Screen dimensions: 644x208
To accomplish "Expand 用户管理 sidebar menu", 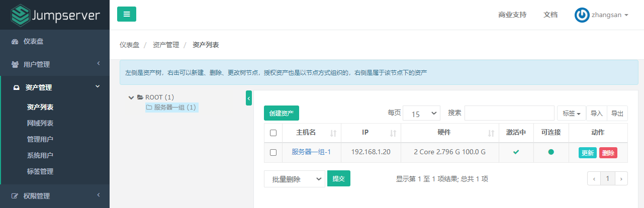I will 55,64.
